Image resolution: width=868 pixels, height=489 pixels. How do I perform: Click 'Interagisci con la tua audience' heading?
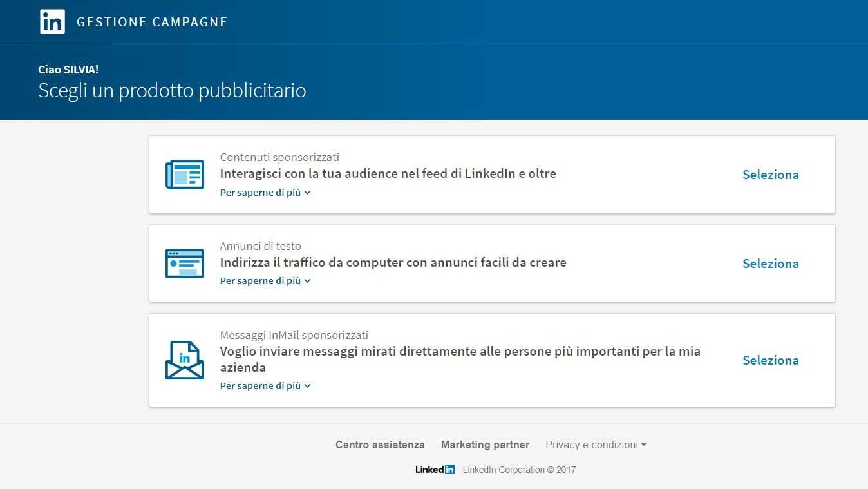(388, 173)
